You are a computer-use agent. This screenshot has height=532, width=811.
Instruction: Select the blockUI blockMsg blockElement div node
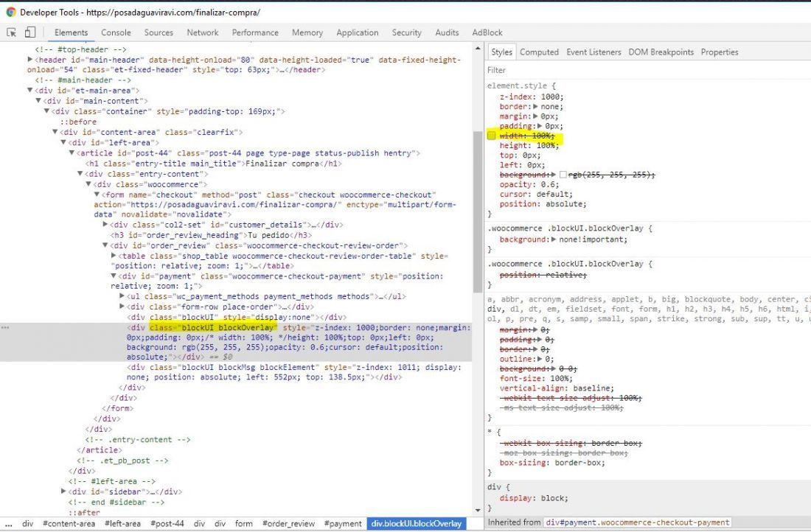[x=293, y=372]
